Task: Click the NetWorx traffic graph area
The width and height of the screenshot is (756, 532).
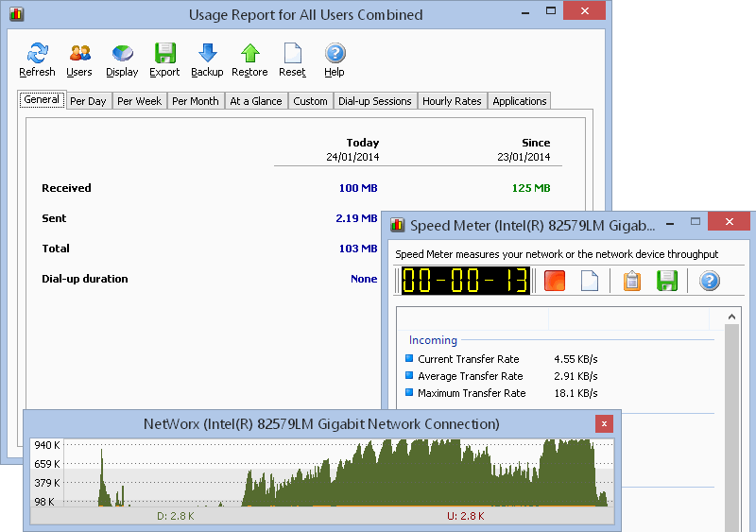Action: coord(338,472)
